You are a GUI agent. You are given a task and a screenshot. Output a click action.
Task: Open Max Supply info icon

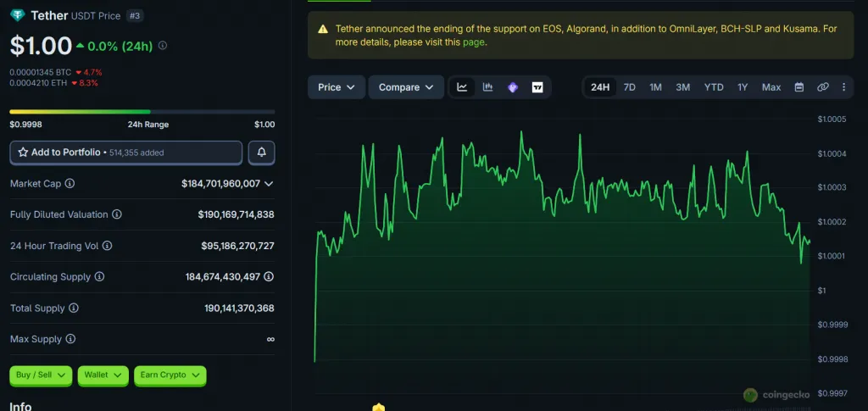70,338
